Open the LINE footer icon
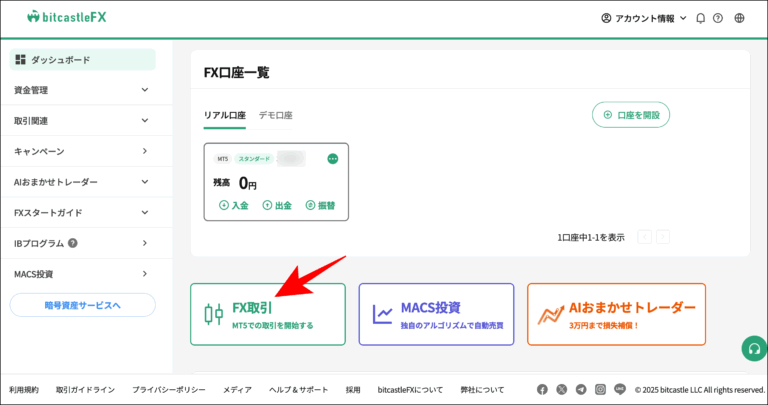 click(x=620, y=389)
